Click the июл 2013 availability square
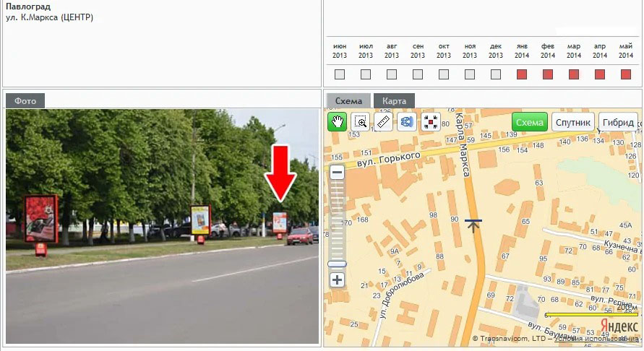 (x=366, y=74)
